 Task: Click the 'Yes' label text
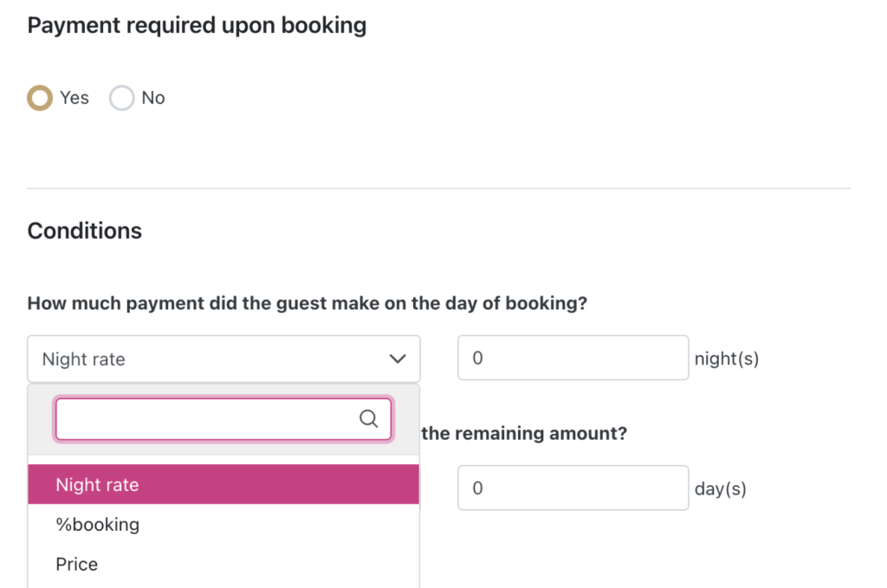(74, 98)
